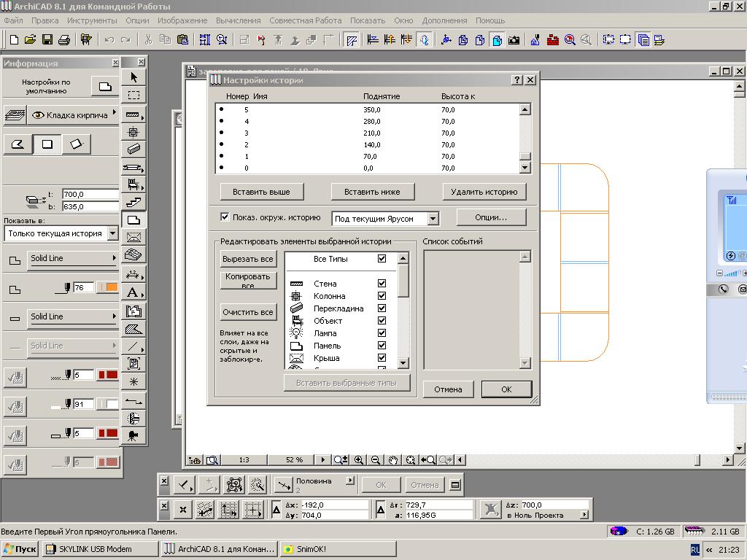The height and width of the screenshot is (560, 747).
Task: Select the Marquee selection tool
Action: coord(133,95)
